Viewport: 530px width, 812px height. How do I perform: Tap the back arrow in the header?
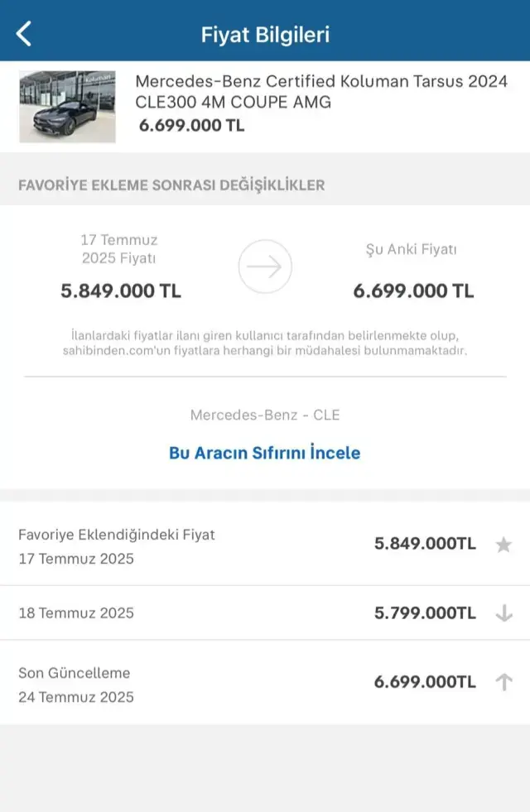(x=22, y=33)
